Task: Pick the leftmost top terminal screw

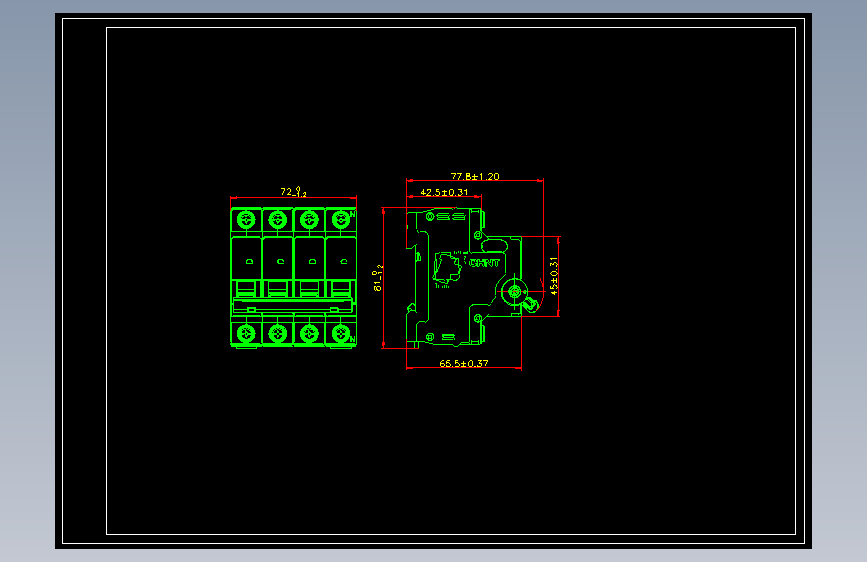Action: (x=246, y=220)
